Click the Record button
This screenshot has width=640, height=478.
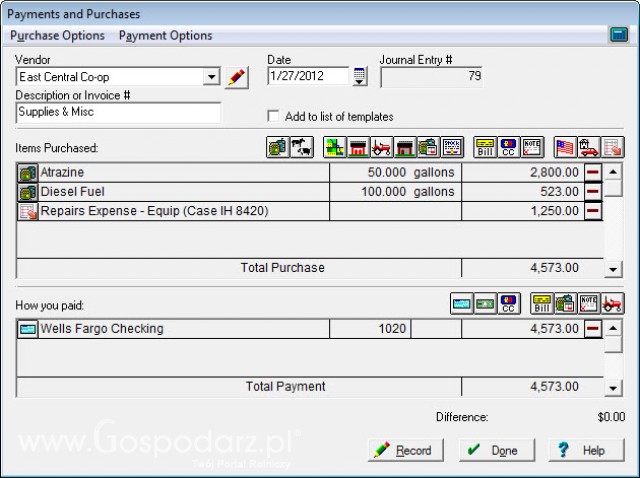pos(404,450)
